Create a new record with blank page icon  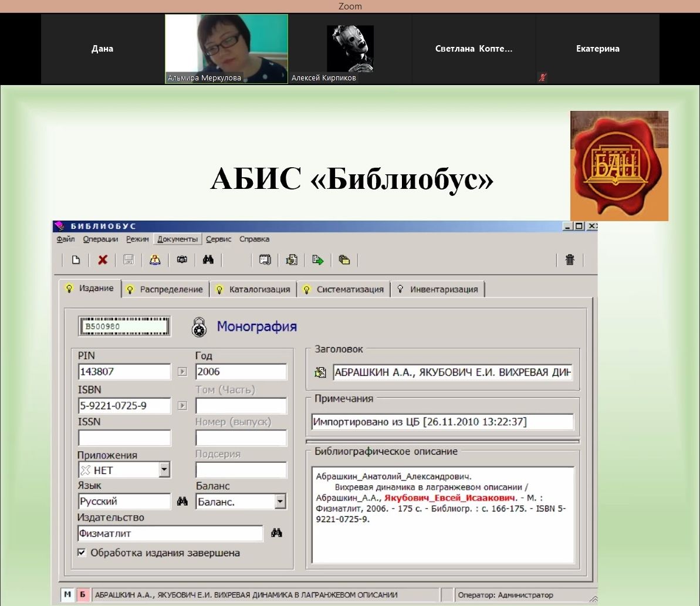click(x=76, y=260)
